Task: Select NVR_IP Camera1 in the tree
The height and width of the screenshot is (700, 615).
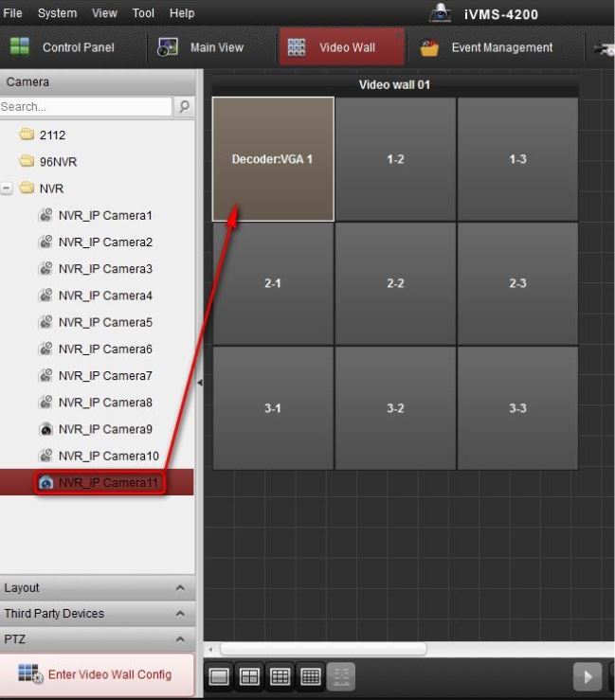Action: coord(105,216)
